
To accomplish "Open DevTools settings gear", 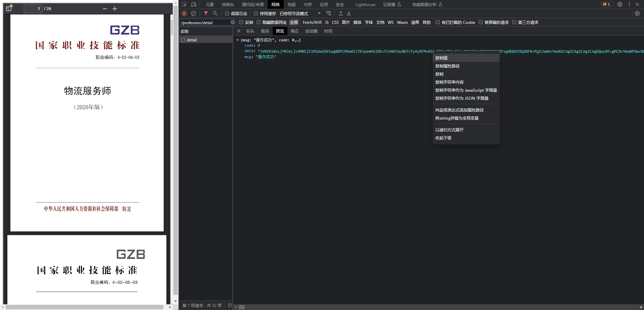I will [x=620, y=4].
